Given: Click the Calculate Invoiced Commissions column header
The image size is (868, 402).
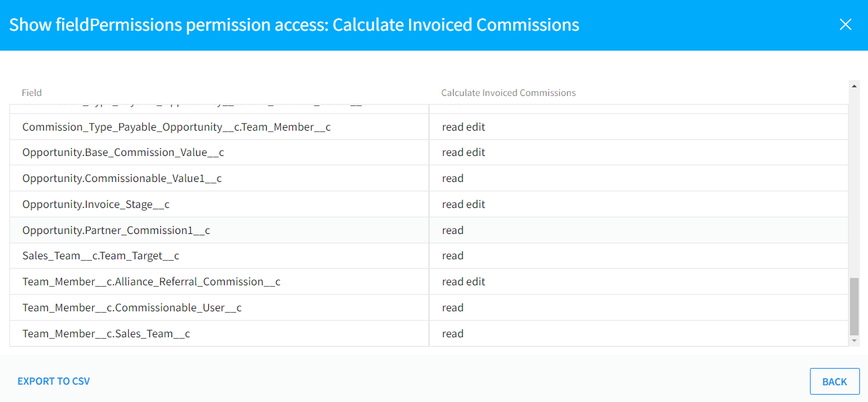Looking at the screenshot, I should 508,93.
